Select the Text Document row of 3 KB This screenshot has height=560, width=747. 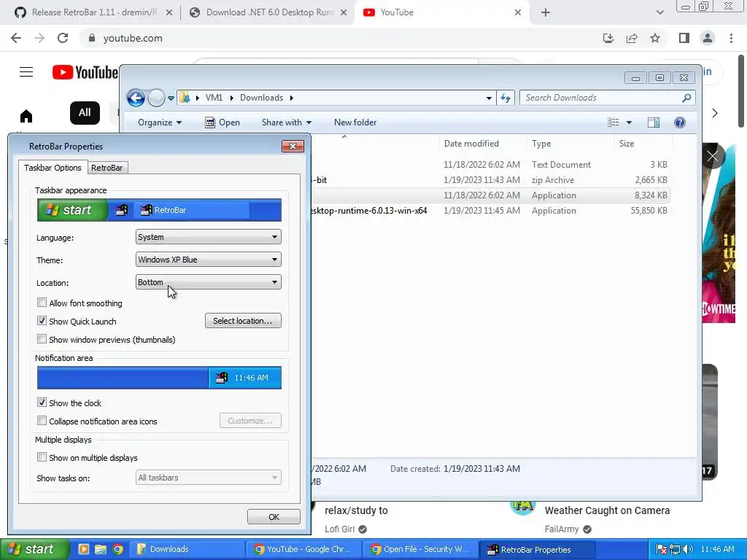pyautogui.click(x=491, y=165)
